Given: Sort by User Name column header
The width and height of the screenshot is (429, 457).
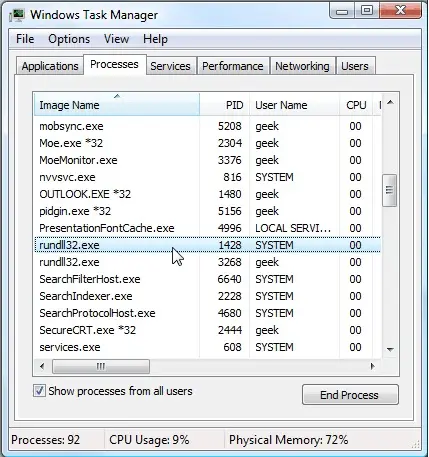Looking at the screenshot, I should tap(294, 105).
